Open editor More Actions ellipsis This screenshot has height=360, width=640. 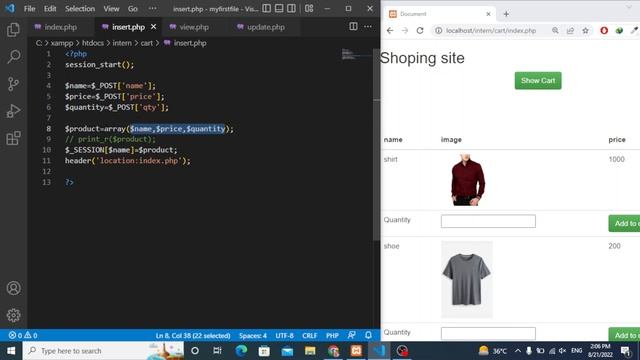pos(368,27)
